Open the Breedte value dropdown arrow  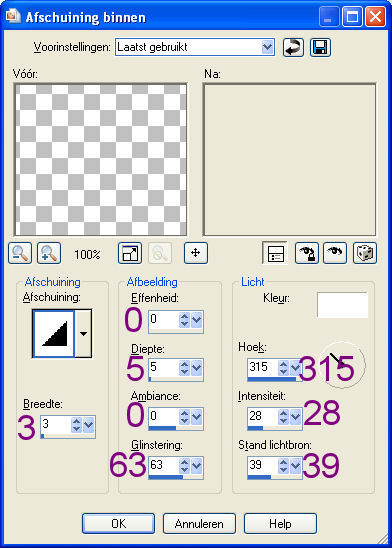click(x=89, y=425)
